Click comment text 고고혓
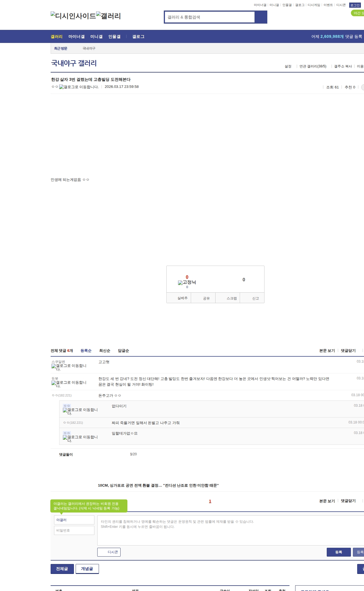This screenshot has height=591, width=364. [x=104, y=362]
